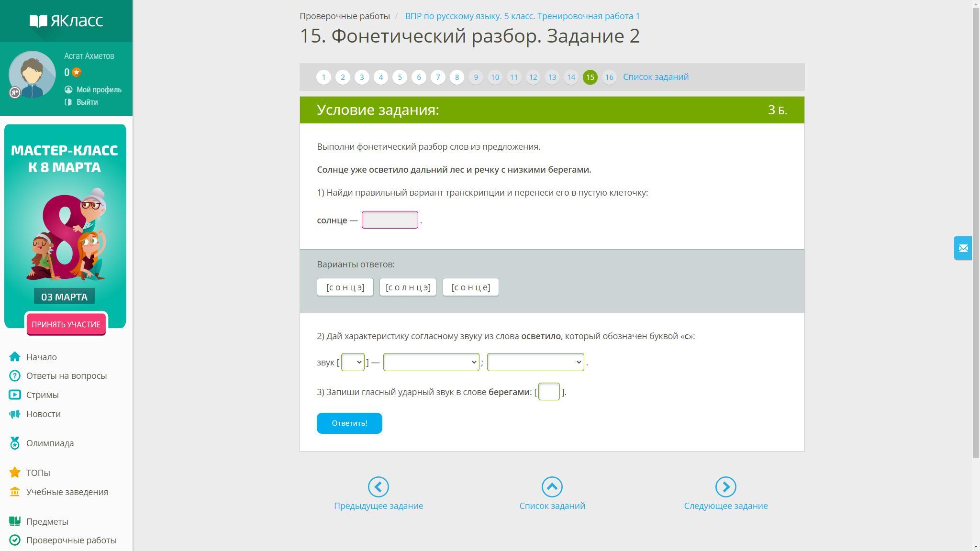Click the Новости megaphone icon
This screenshot has width=980, height=551.
(x=15, y=414)
